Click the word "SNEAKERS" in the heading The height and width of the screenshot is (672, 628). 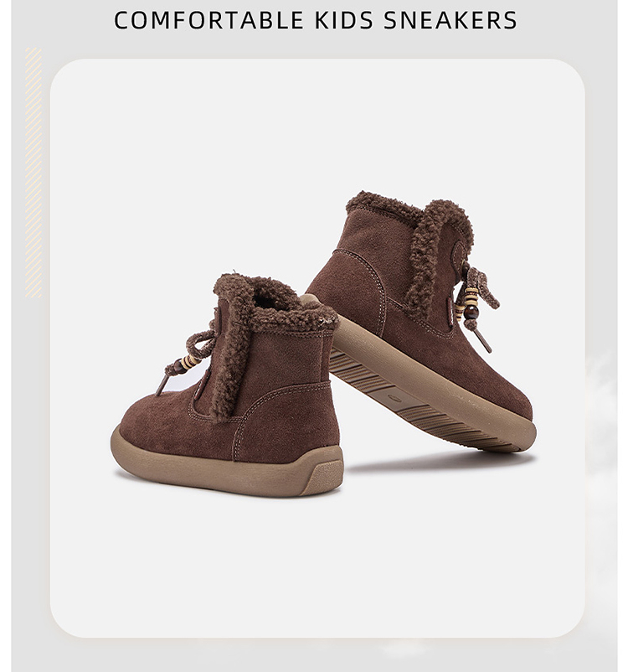(450, 20)
